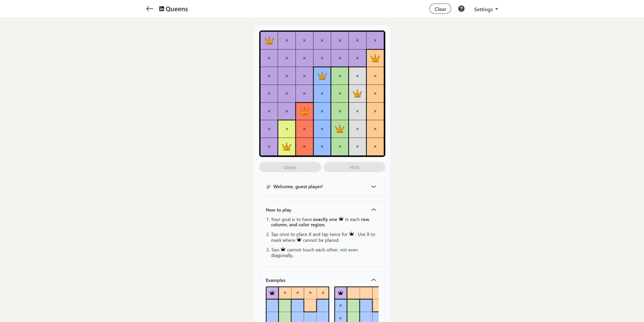Select the crown in the yellow bottom cell
Image resolution: width=644 pixels, height=322 pixels.
coord(287,146)
